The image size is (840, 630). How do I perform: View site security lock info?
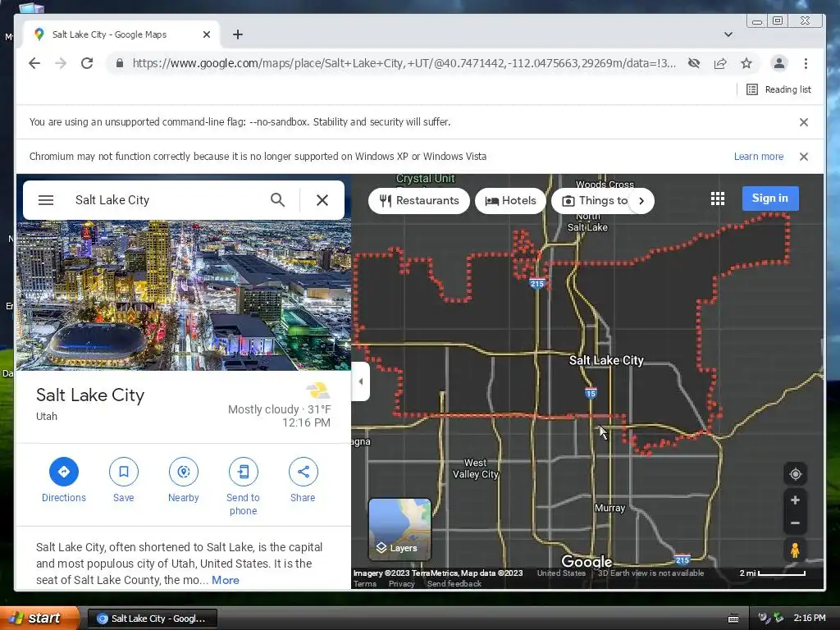click(x=120, y=63)
